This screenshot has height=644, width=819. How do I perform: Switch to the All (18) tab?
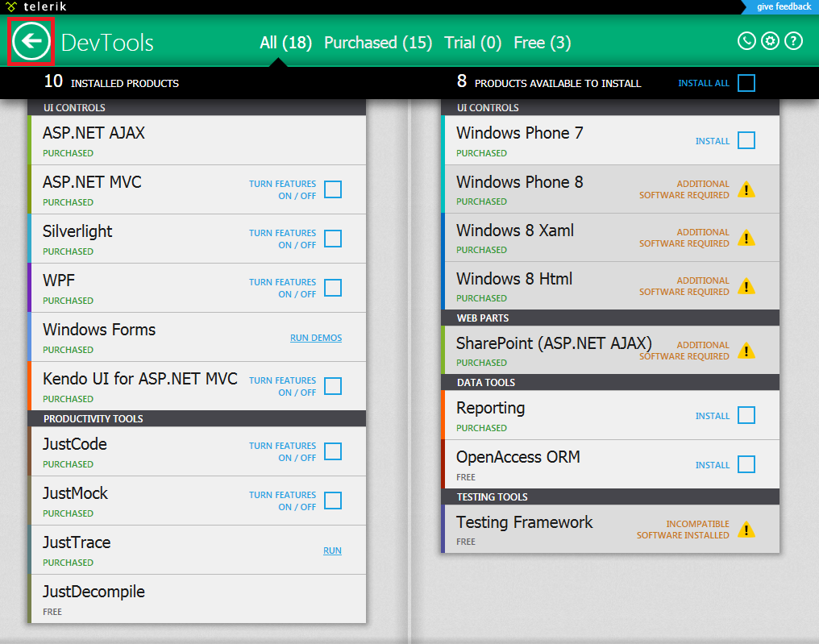pos(285,42)
